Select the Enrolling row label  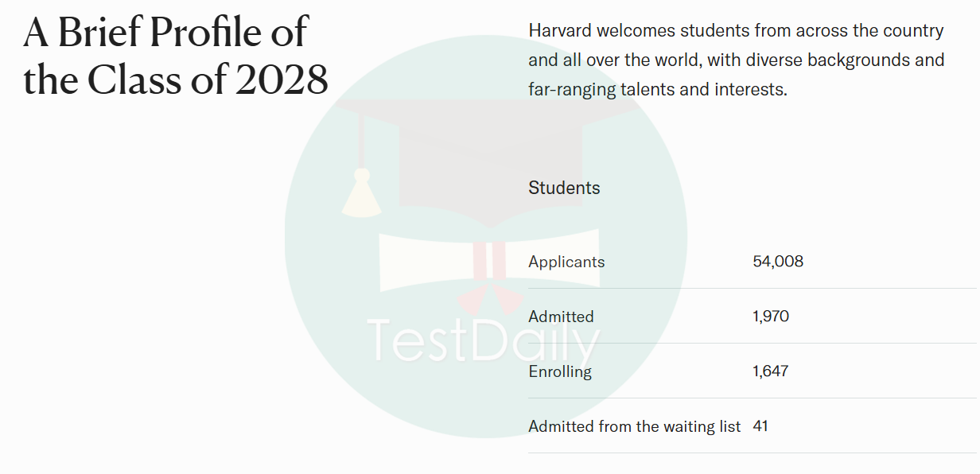coord(560,371)
